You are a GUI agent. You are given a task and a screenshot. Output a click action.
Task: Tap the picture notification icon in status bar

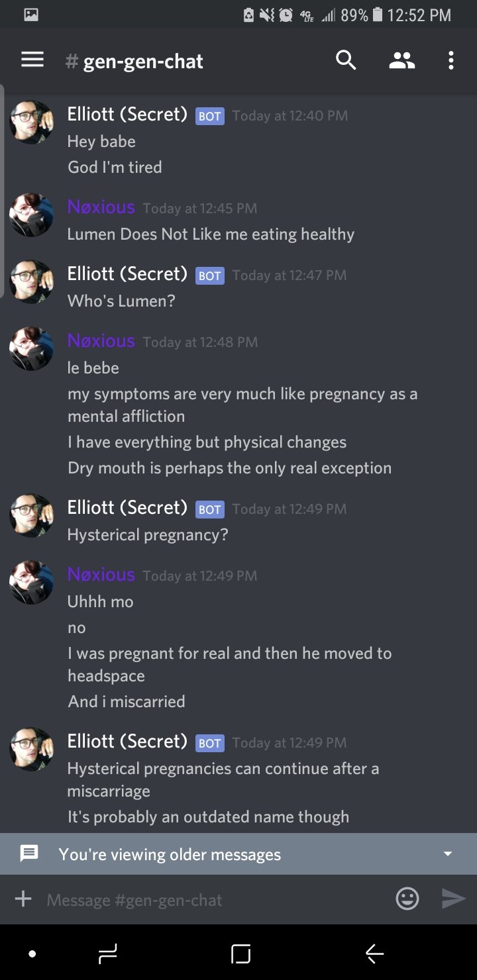(x=31, y=15)
